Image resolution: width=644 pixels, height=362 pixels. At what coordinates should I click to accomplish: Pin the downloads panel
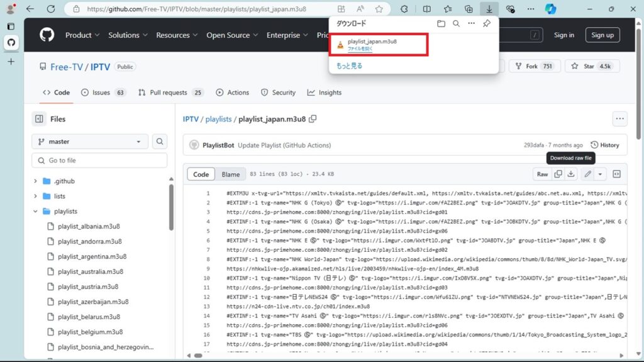tap(487, 23)
